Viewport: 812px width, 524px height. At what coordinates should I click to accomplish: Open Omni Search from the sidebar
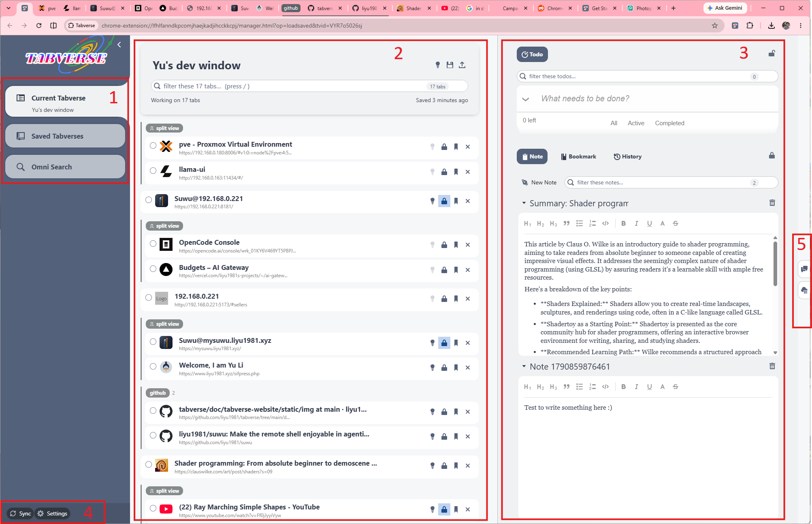click(x=66, y=167)
